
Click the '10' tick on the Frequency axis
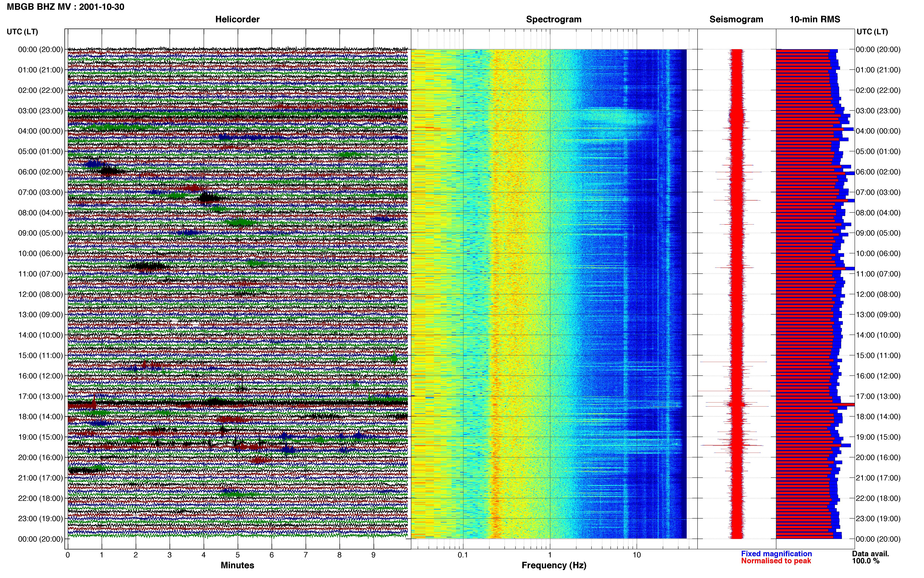tap(637, 555)
